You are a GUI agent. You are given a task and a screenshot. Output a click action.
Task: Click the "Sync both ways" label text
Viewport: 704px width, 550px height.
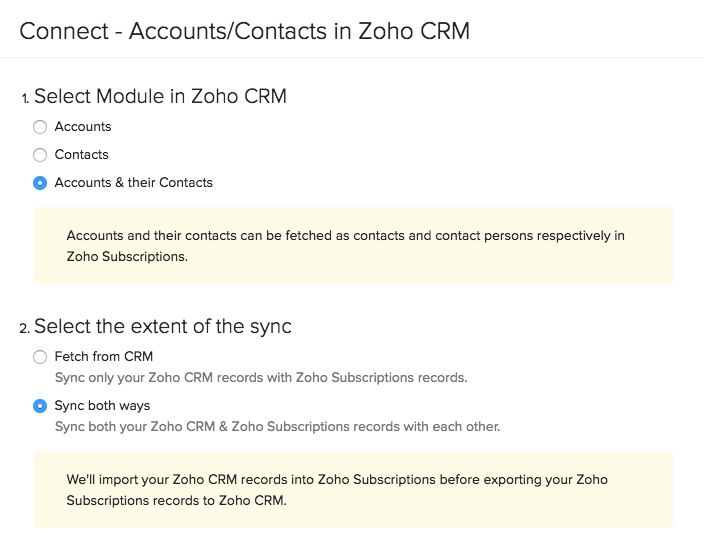102,406
